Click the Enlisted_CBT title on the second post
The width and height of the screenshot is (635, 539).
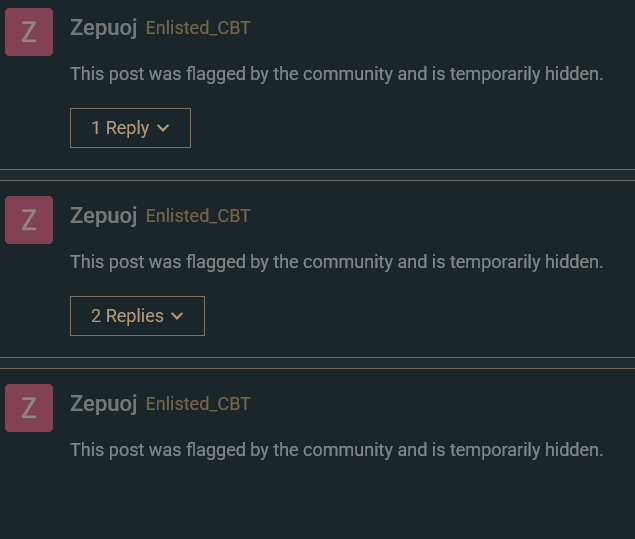coord(198,216)
